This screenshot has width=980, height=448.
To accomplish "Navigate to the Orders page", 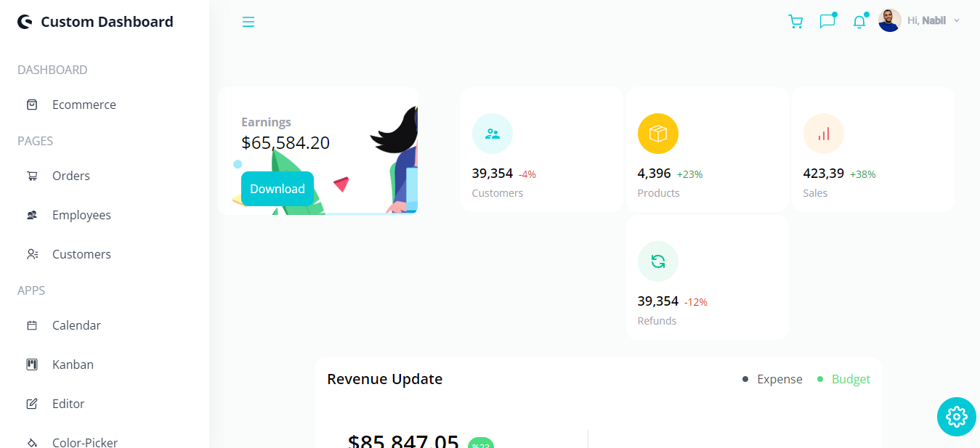I will pyautogui.click(x=70, y=176).
